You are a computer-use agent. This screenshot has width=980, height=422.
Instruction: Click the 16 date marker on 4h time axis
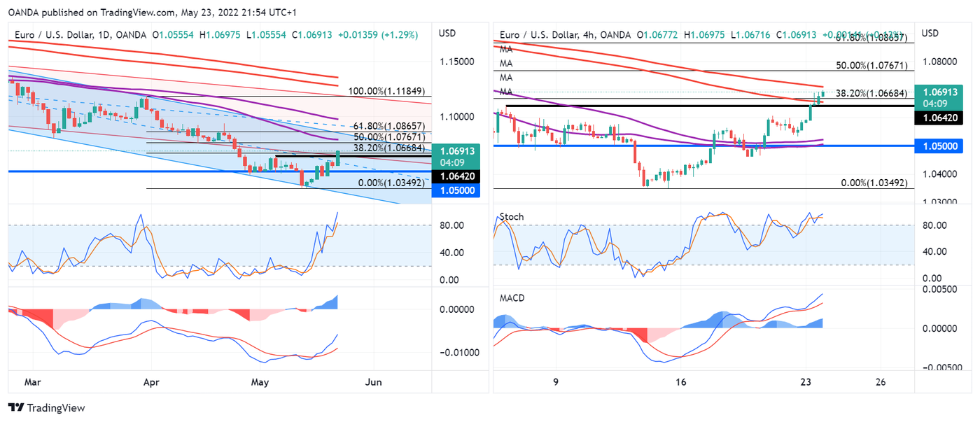pyautogui.click(x=680, y=382)
